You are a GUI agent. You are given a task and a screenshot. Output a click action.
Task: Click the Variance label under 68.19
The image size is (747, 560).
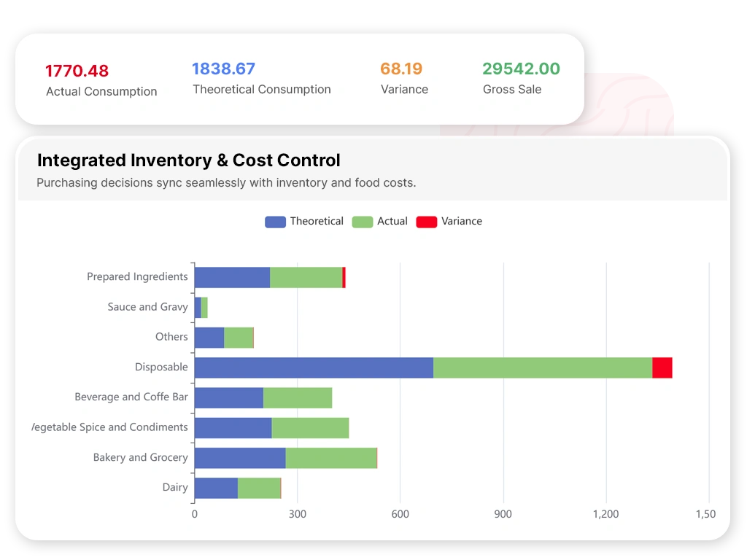(x=404, y=90)
